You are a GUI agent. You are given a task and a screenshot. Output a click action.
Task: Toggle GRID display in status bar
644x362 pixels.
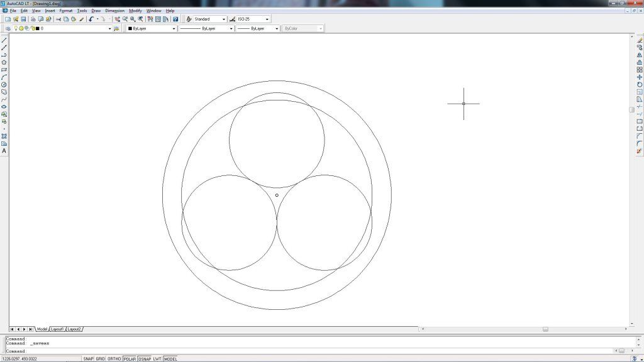point(101,359)
